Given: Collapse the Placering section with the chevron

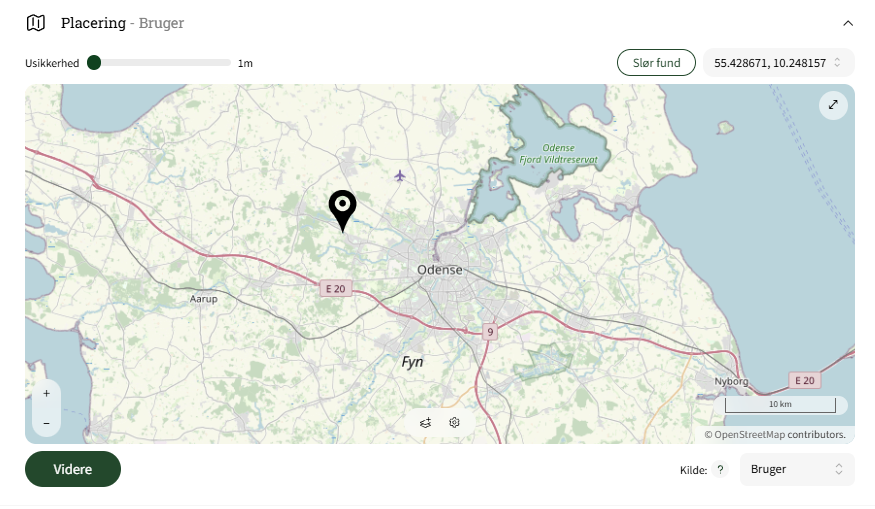Looking at the screenshot, I should pos(848,23).
